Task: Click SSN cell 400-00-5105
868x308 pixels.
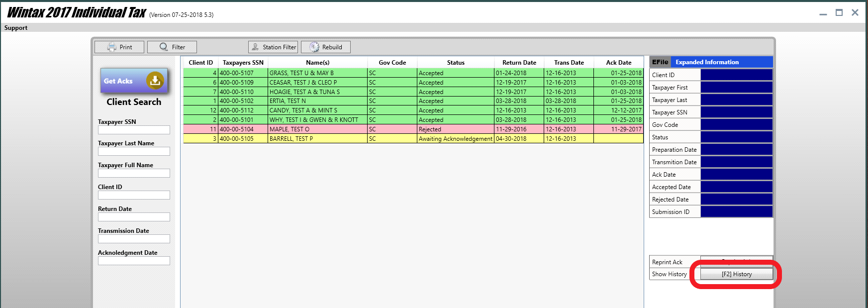Action: (243, 139)
